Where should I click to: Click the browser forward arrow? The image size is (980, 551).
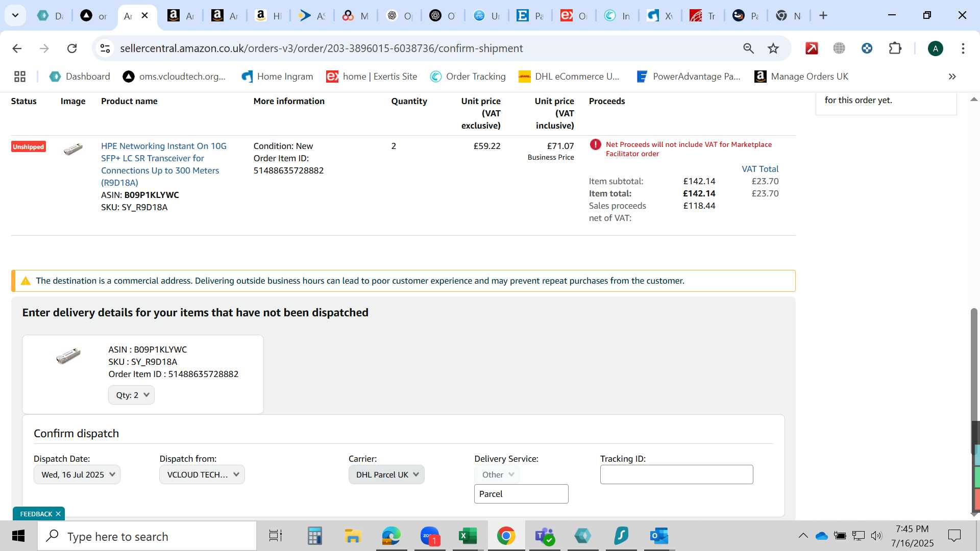pos(44,48)
